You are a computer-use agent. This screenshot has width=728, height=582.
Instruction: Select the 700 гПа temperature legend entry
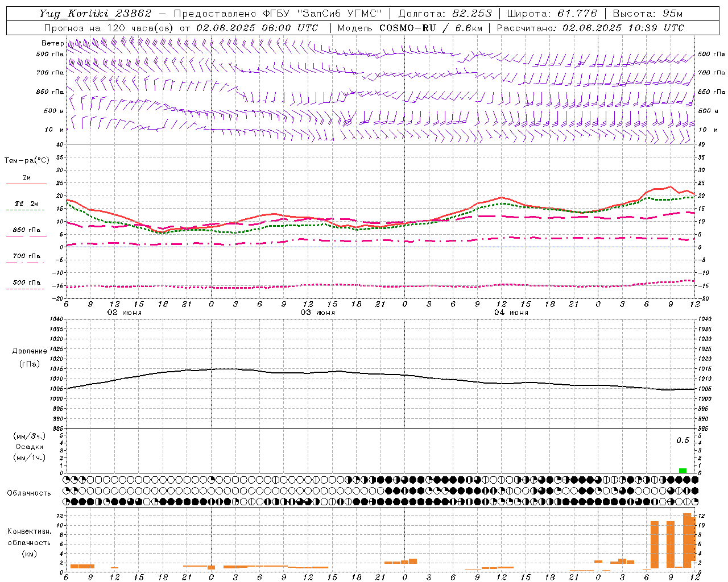[x=27, y=256]
